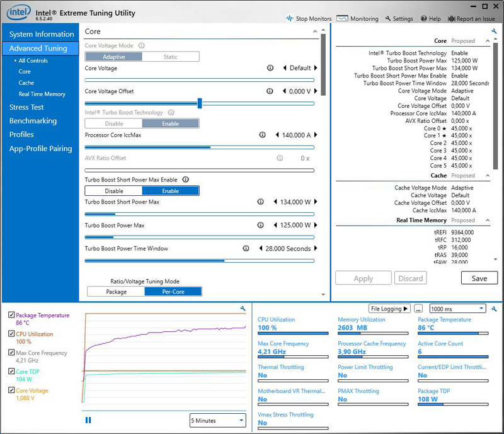Select All Controls under Advanced Tuning

(33, 60)
